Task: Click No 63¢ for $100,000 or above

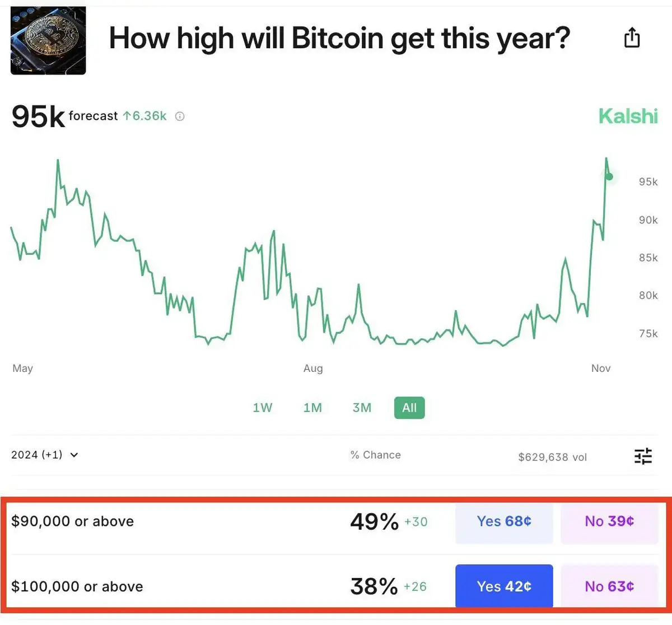Action: point(609,586)
